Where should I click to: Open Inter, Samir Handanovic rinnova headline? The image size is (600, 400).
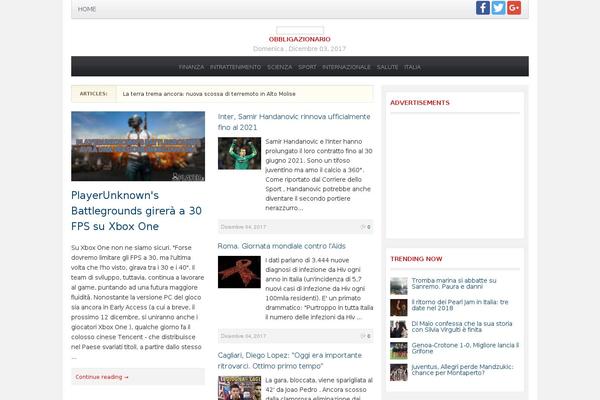click(x=294, y=122)
